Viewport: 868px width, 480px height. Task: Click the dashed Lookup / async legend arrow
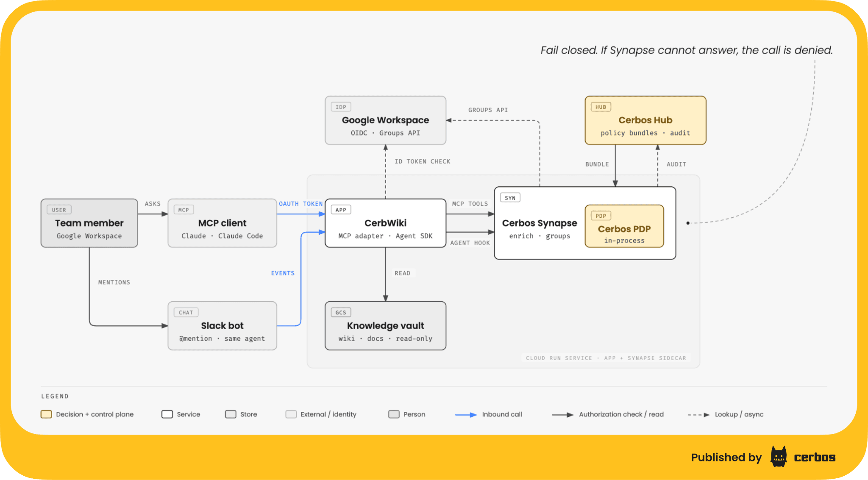[699, 415]
